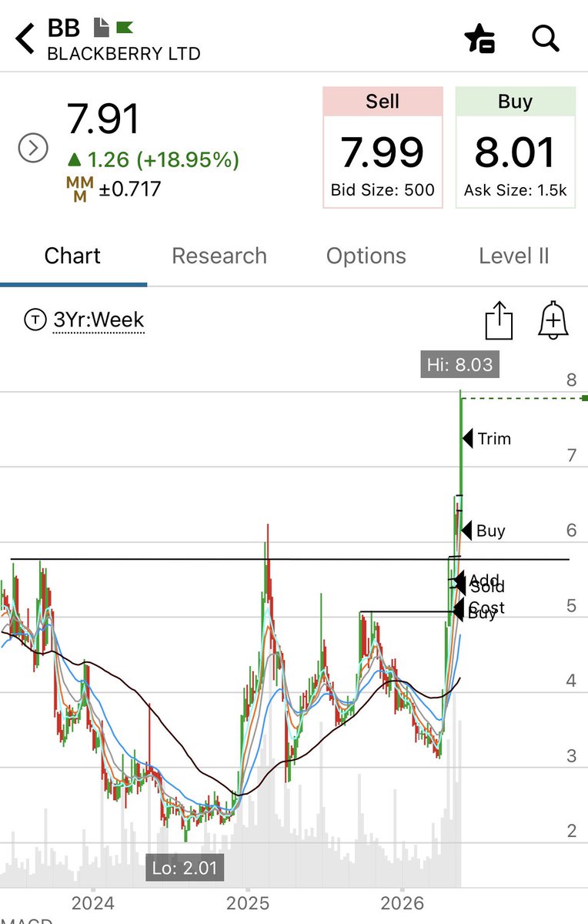Tap the Trim marker on the chart
This screenshot has width=588, height=924.
coord(486,439)
